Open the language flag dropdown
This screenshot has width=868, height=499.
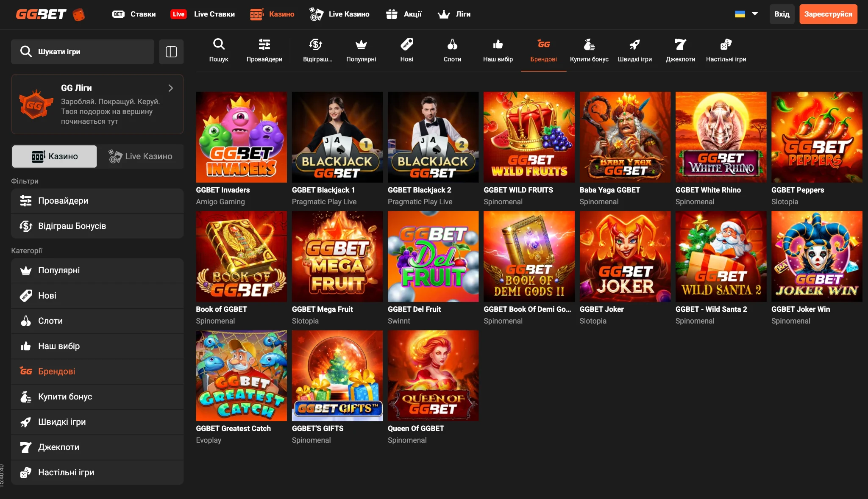[x=746, y=14]
